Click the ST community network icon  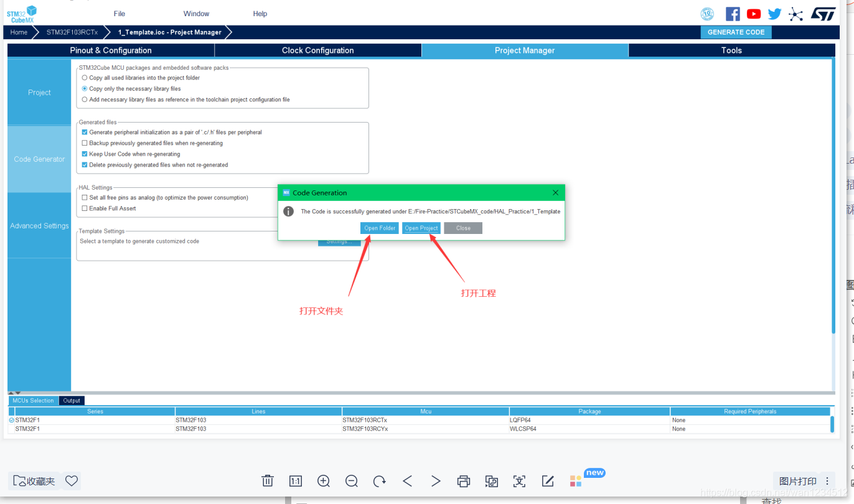point(795,14)
